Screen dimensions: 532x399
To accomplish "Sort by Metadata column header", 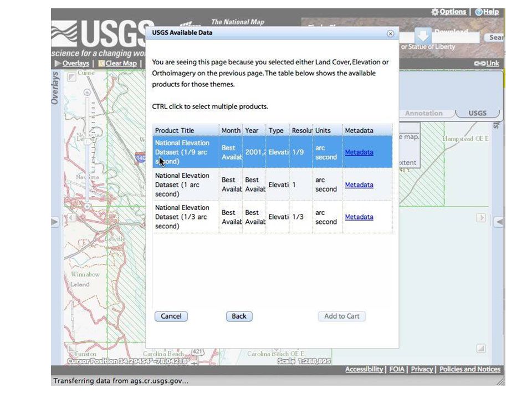I will coord(367,130).
